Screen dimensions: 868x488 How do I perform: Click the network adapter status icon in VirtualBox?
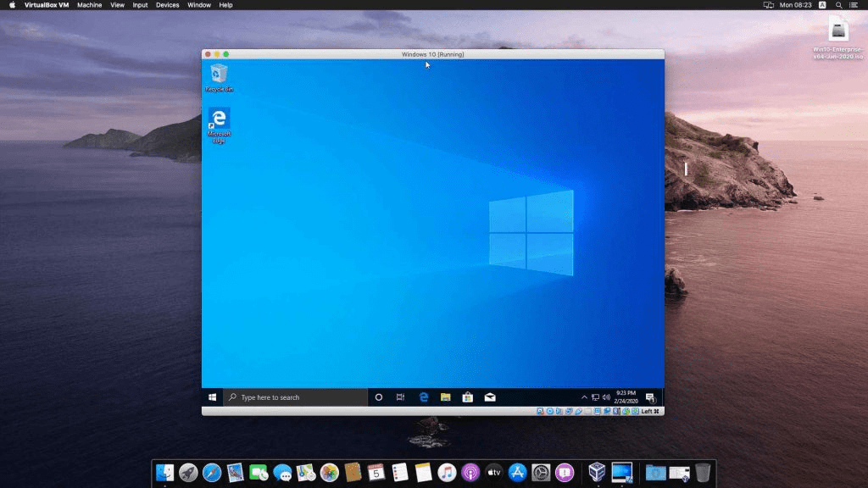(569, 412)
